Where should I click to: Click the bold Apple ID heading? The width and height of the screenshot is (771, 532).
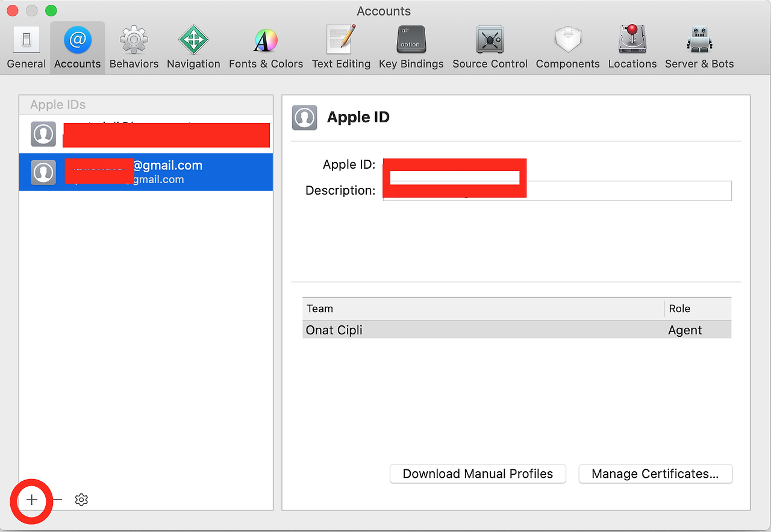point(358,117)
